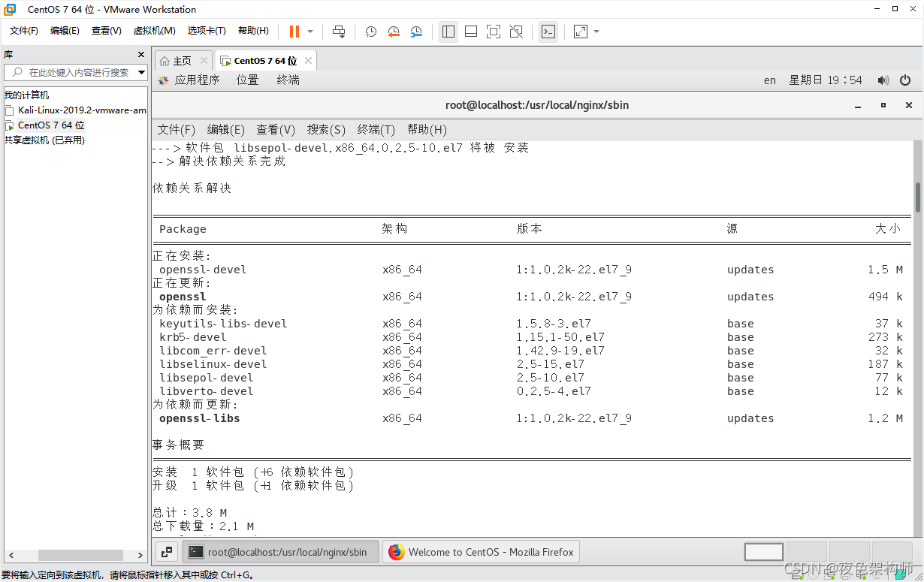924x582 pixels.
Task: Toggle the library sidebar view icon
Action: [x=448, y=32]
